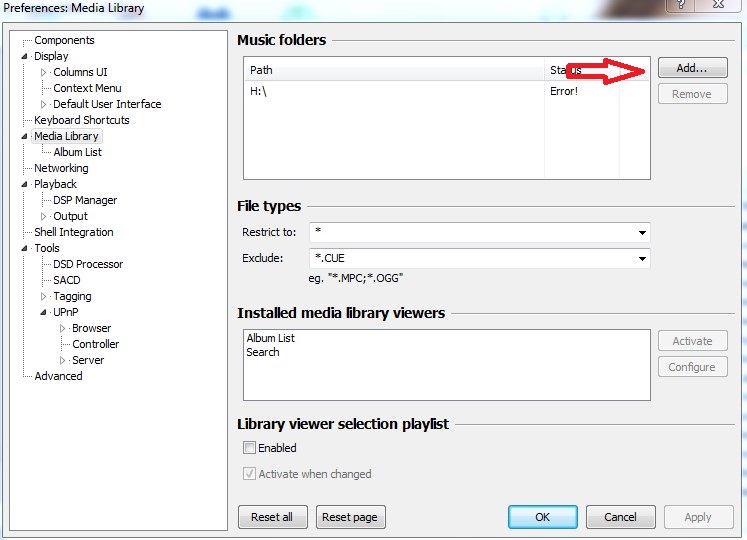Select Columns UI preferences page
This screenshot has width=747, height=540.
(81, 72)
